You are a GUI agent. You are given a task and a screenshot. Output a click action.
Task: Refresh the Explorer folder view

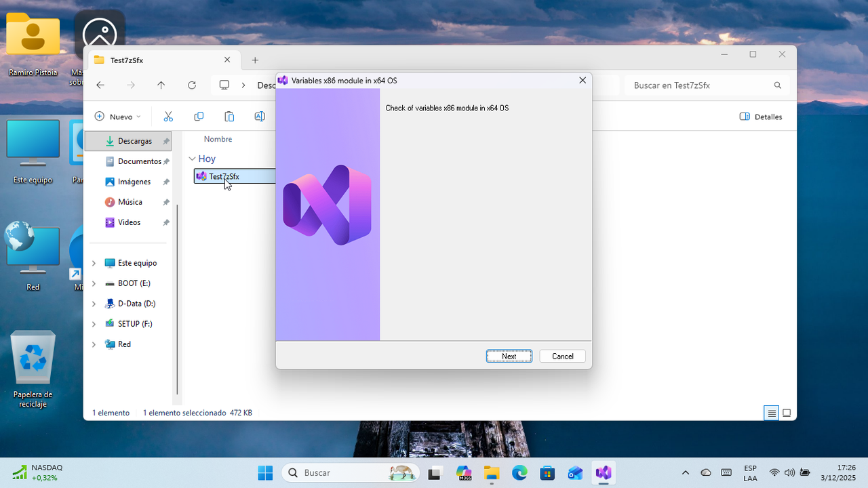[x=192, y=85]
